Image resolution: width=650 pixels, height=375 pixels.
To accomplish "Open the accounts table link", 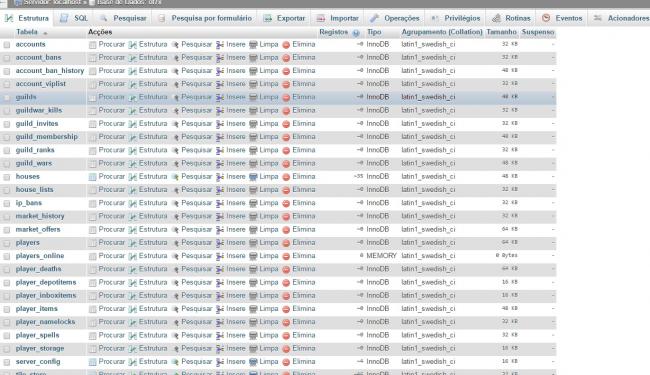I will pos(30,44).
